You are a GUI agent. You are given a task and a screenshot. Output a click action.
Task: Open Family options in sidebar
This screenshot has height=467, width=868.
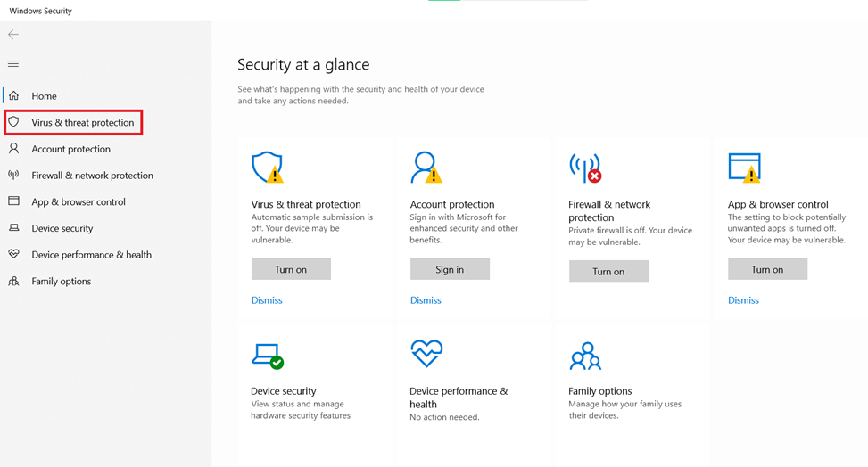click(x=61, y=281)
